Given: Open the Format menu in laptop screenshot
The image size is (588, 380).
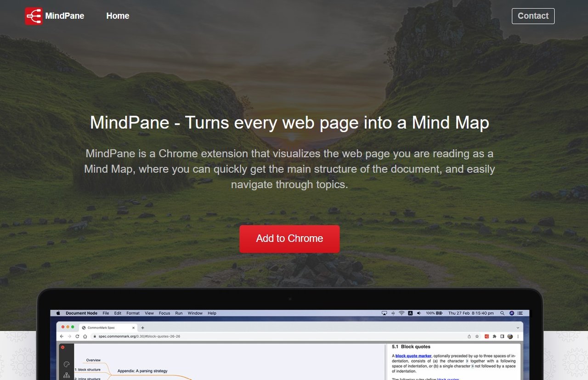Looking at the screenshot, I should coord(133,313).
